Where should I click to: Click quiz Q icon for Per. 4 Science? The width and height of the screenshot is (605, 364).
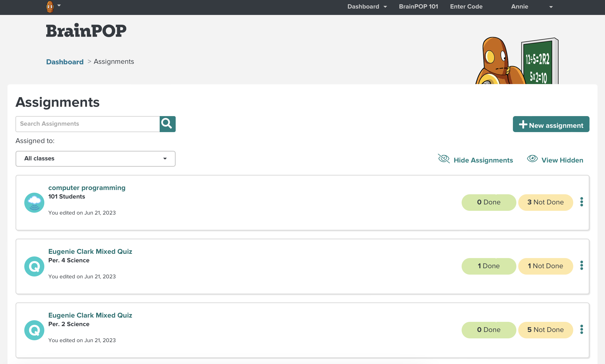click(34, 266)
